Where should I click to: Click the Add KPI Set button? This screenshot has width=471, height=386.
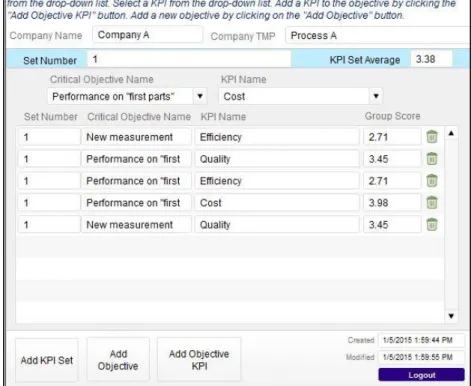(47, 360)
